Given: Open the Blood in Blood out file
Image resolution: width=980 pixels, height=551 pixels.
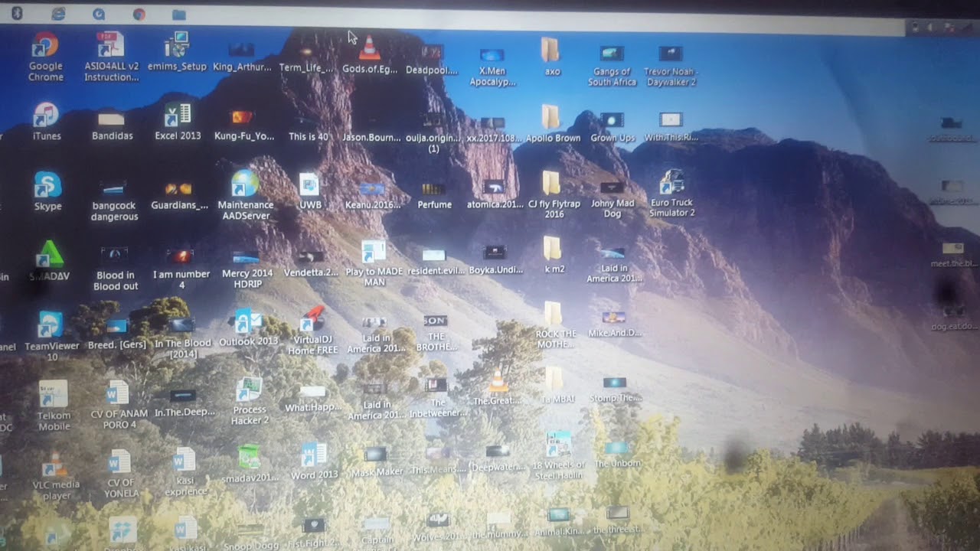Looking at the screenshot, I should 116,269.
